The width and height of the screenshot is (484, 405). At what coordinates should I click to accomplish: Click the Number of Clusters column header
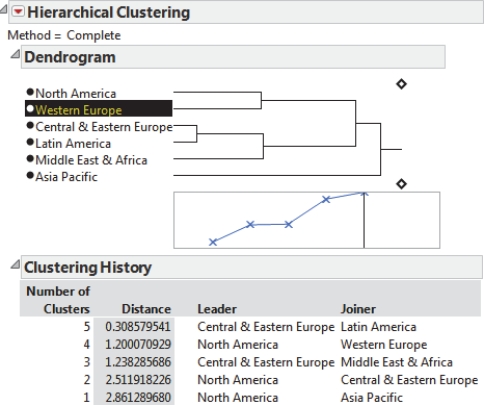tap(58, 300)
